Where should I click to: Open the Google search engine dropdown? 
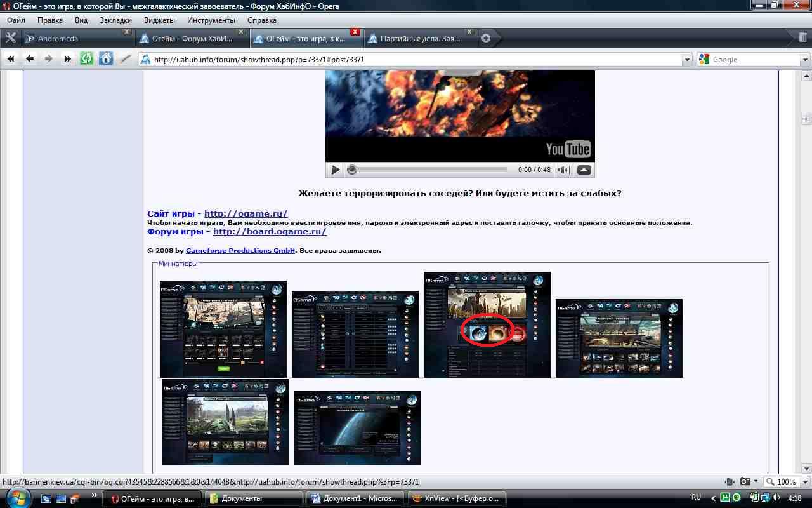coord(805,60)
